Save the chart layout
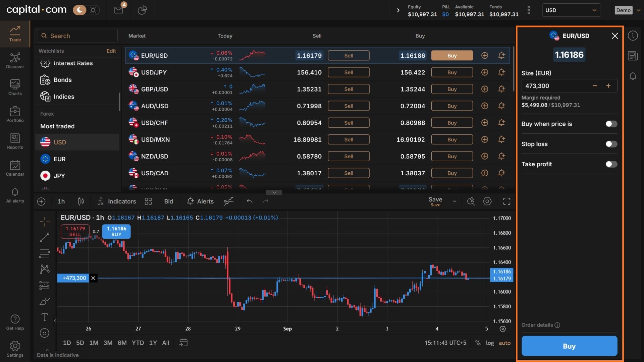 pyautogui.click(x=435, y=201)
